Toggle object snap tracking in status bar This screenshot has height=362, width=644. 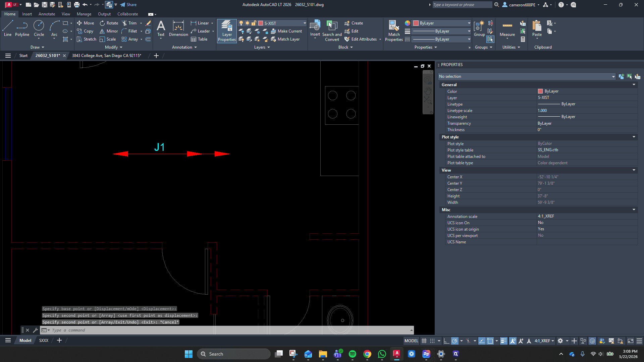[482, 341]
